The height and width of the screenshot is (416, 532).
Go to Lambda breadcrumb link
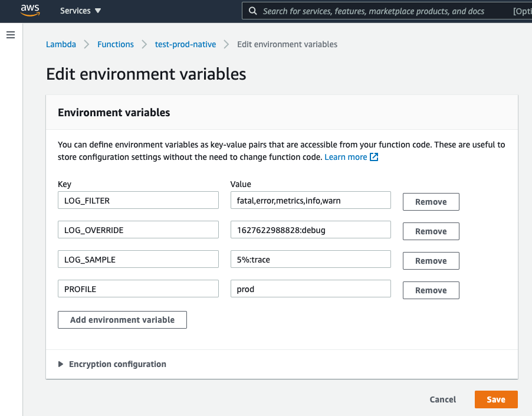point(61,44)
